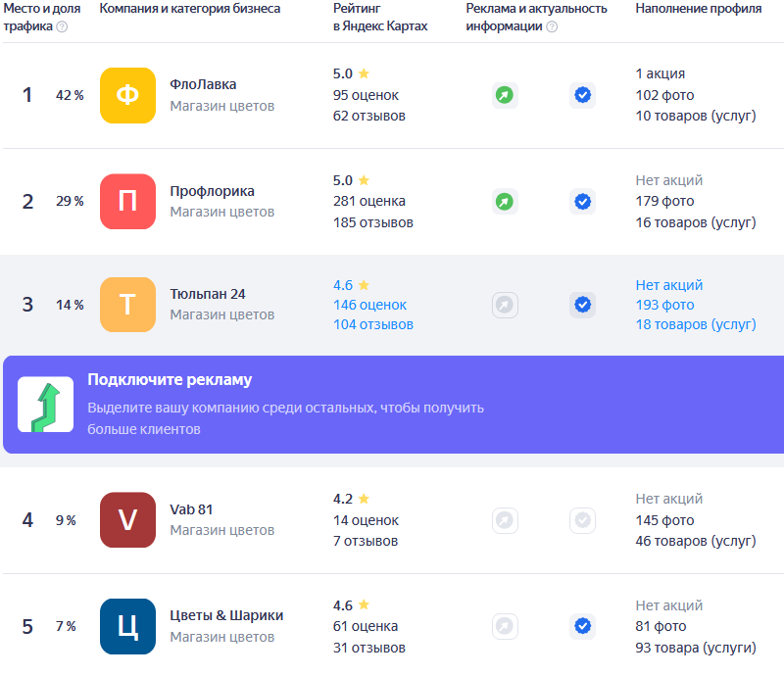This screenshot has height=676, width=784.
Task: Click '61 оценка' for Цветы & Шарики
Action: point(366,626)
